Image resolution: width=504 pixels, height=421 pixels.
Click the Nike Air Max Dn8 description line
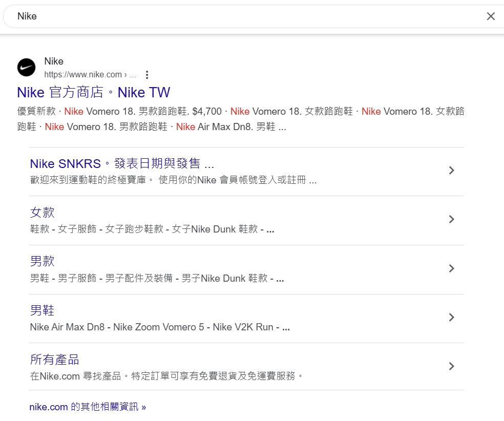(x=160, y=327)
